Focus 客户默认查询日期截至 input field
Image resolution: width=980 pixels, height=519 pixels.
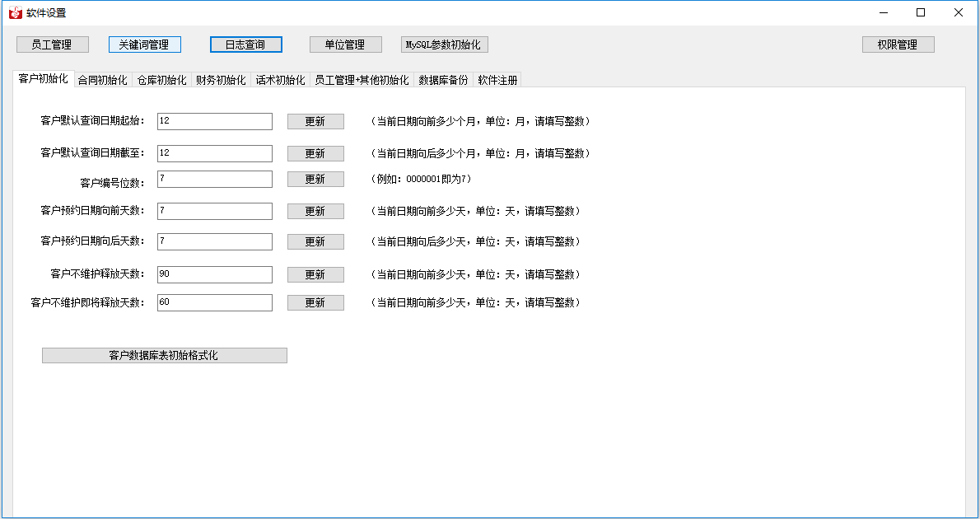(215, 153)
